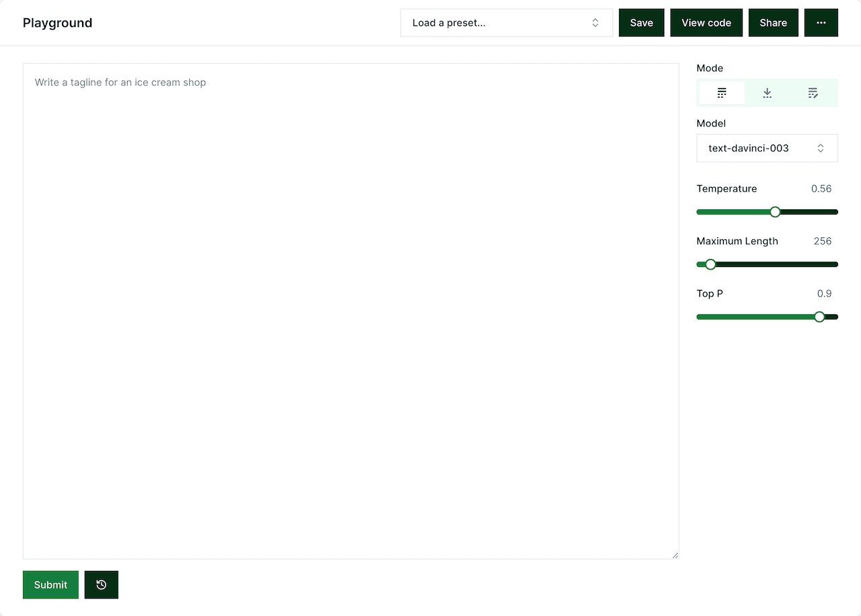861x616 pixels.
Task: Click the resize grip of the prompt box
Action: point(675,554)
